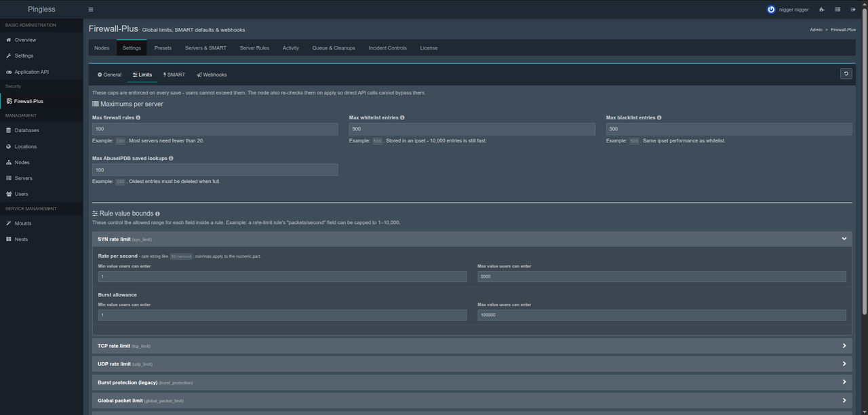Open the puzzle-piece extensions icon in top bar
The image size is (868, 415).
click(822, 9)
